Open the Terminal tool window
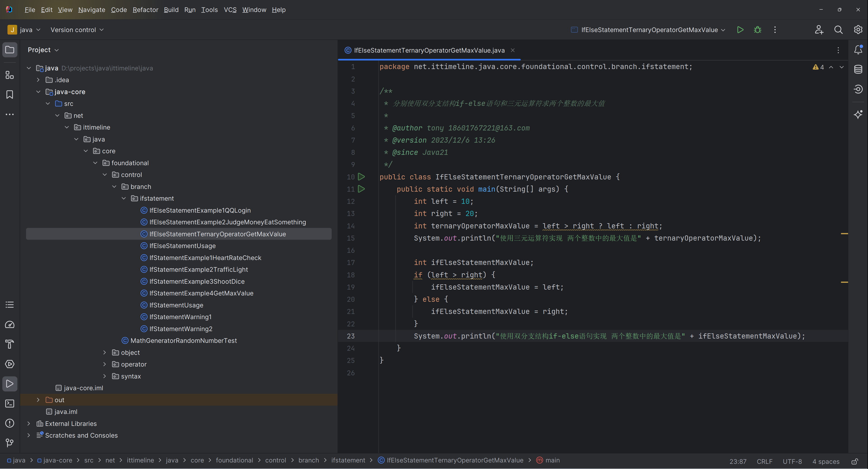Viewport: 868px width, 469px height. point(10,403)
